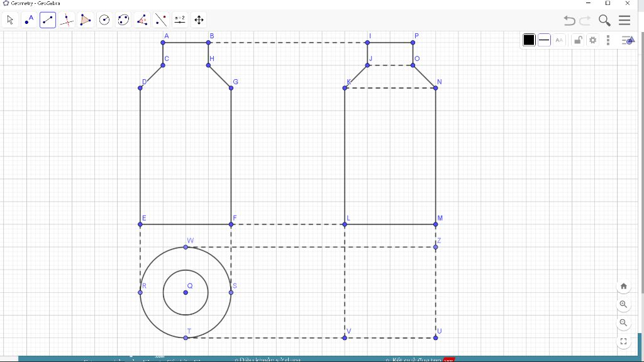
Task: Click point B on the drawing
Action: [208, 42]
